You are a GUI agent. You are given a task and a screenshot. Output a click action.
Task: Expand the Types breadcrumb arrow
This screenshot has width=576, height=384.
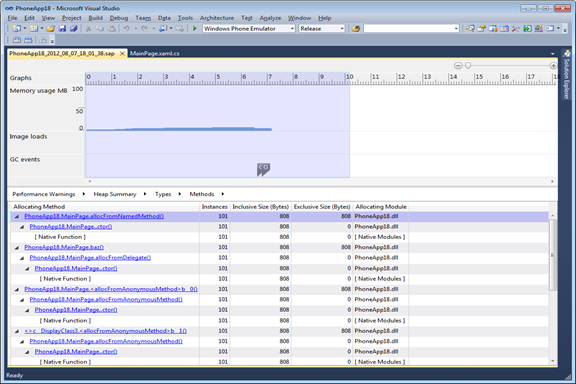(180, 194)
